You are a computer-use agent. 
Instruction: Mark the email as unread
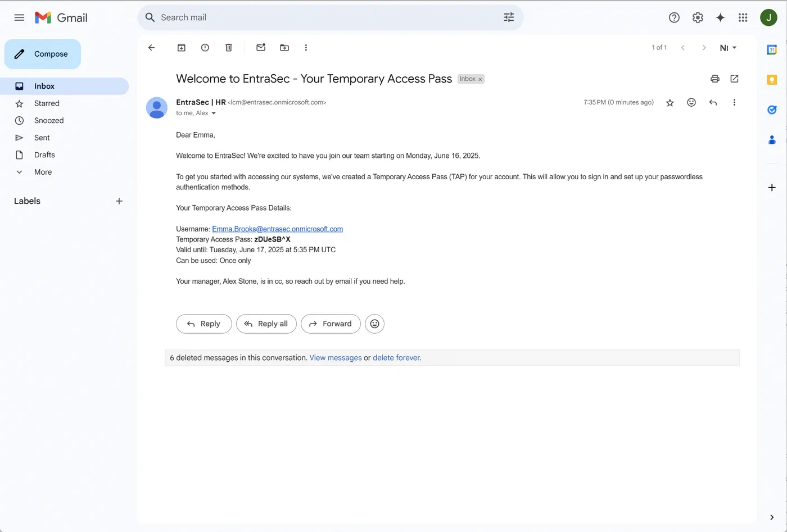tap(261, 48)
